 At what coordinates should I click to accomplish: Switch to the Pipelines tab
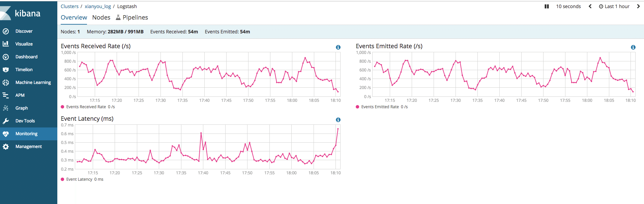tap(132, 18)
